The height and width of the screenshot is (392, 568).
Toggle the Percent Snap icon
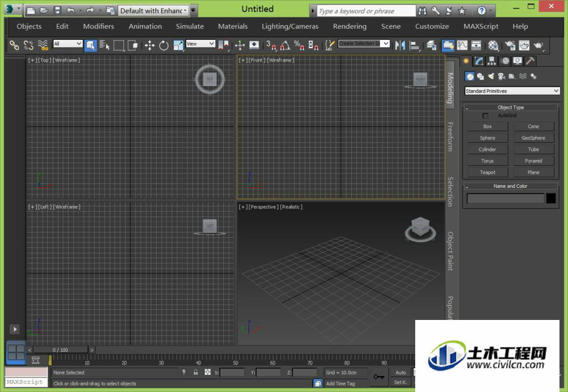[x=299, y=45]
